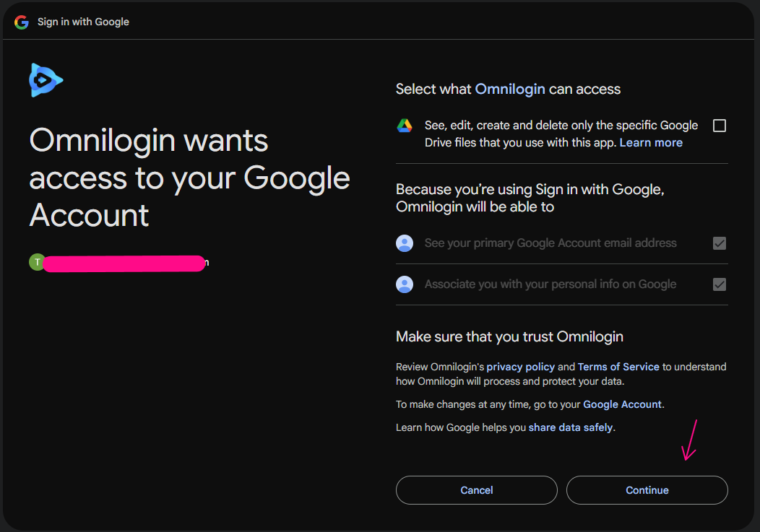Click the Google logo in the header
The image size is (760, 532).
tap(22, 22)
